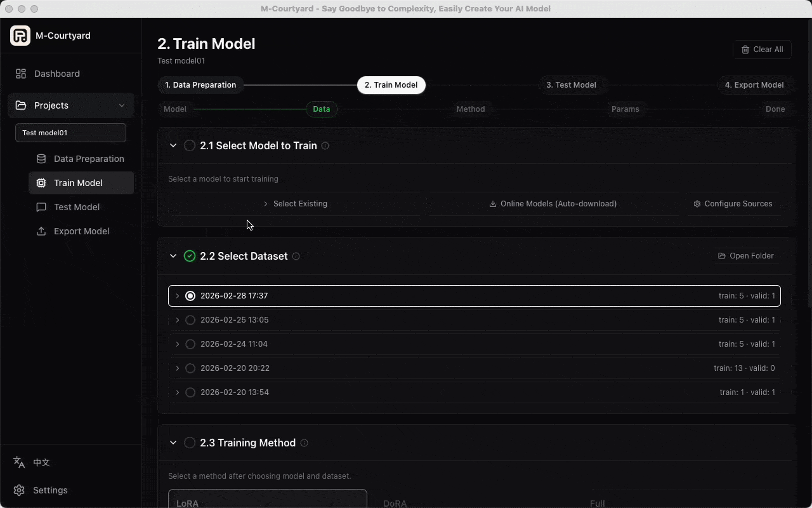Go to step 1. Data Preparation
The image size is (812, 508).
pos(200,85)
